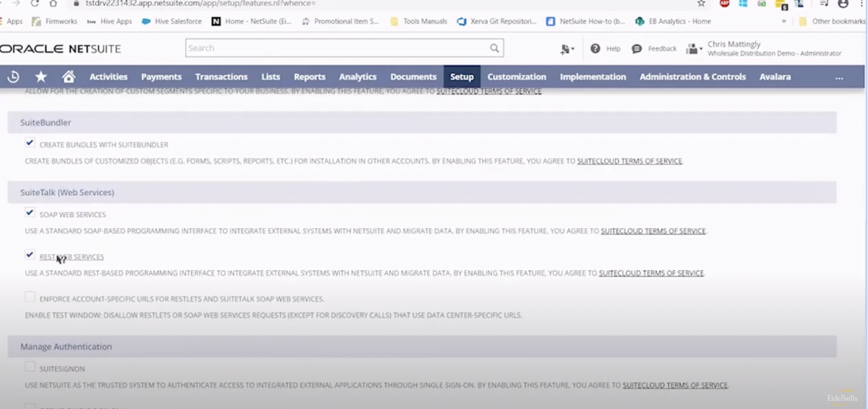This screenshot has width=868, height=409.
Task: Uncheck Create Bundles with SuiteBundler
Action: pos(29,143)
